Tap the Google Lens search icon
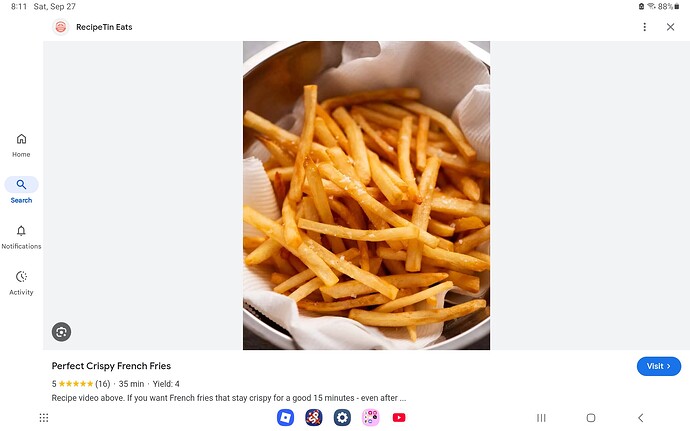This screenshot has height=431, width=690. pyautogui.click(x=61, y=332)
